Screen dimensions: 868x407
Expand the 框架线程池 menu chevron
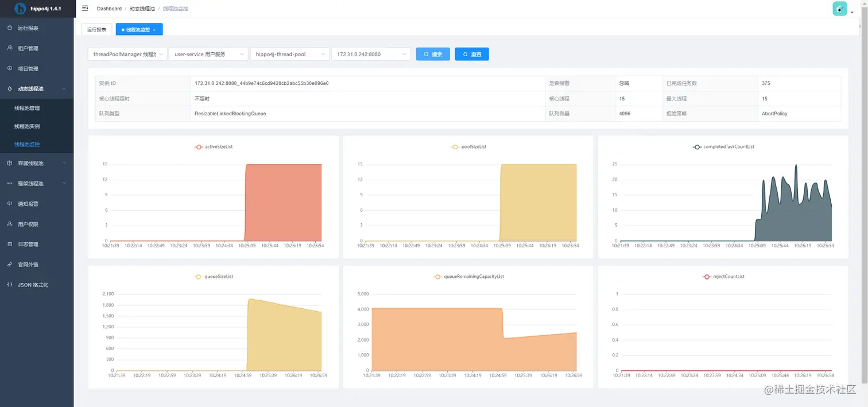click(64, 184)
